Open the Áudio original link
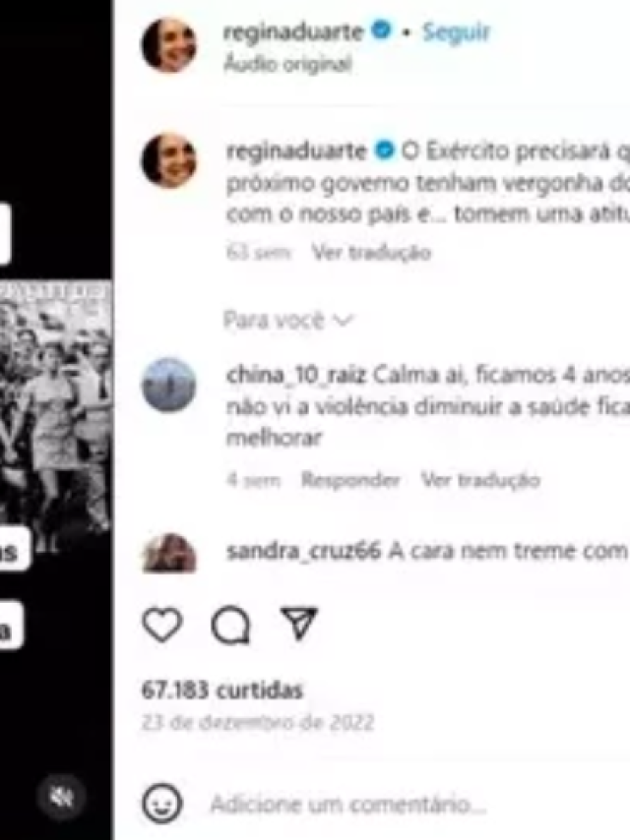The image size is (630, 840). click(x=287, y=64)
